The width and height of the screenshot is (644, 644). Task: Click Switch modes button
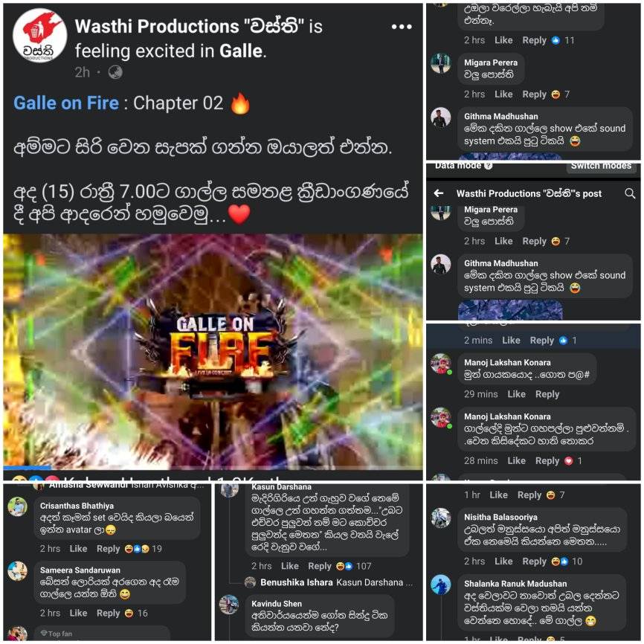[601, 166]
